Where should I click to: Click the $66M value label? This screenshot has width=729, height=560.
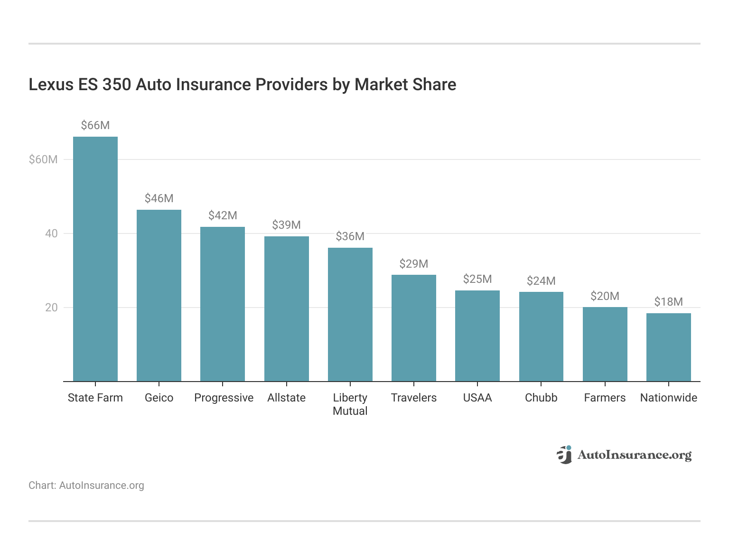point(95,125)
